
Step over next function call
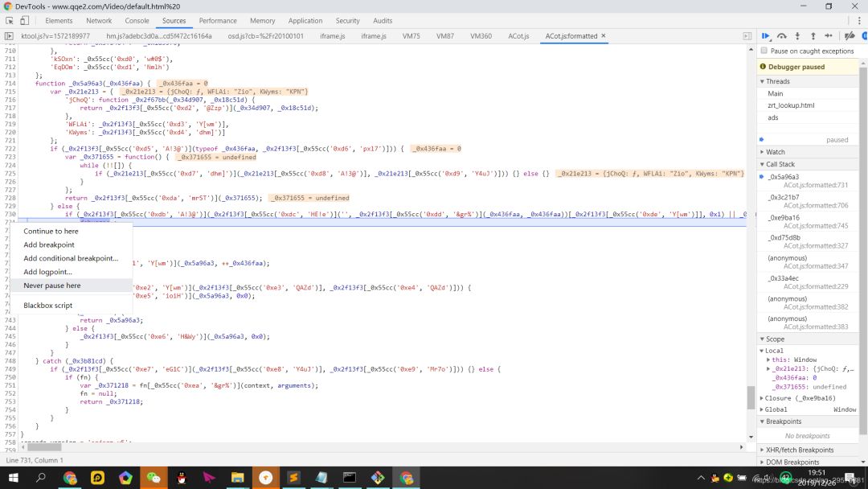pos(781,36)
